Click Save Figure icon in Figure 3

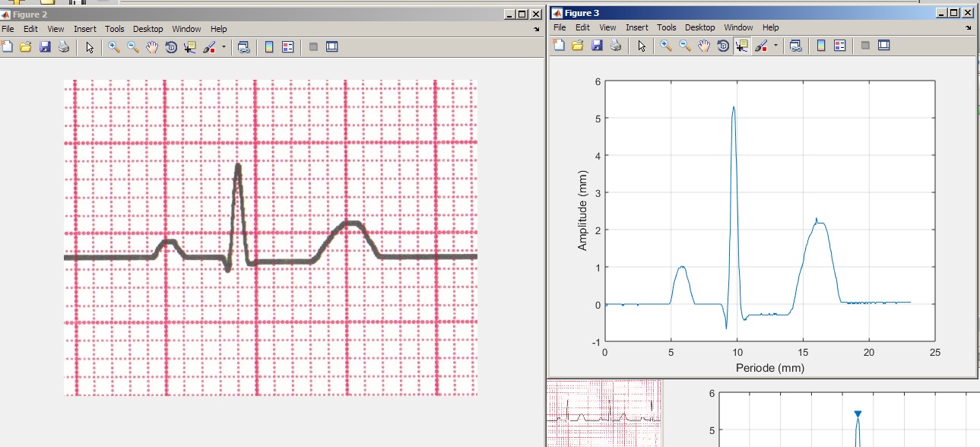pos(597,46)
